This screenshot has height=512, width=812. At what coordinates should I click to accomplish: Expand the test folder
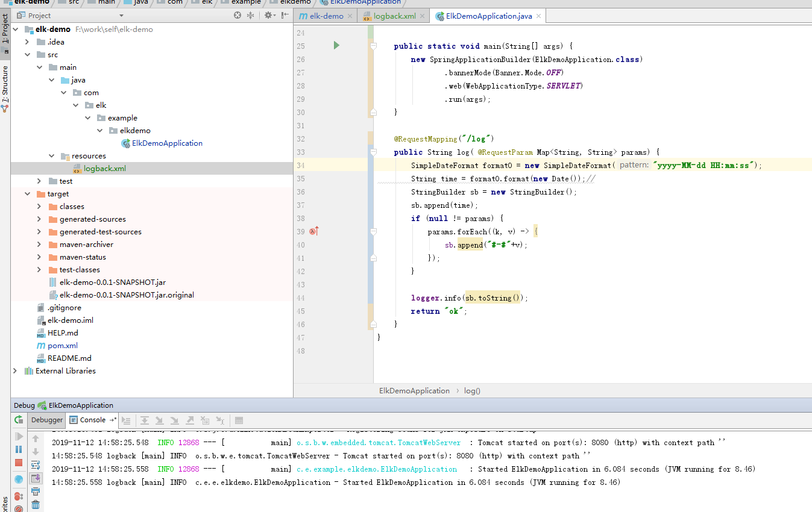click(39, 181)
